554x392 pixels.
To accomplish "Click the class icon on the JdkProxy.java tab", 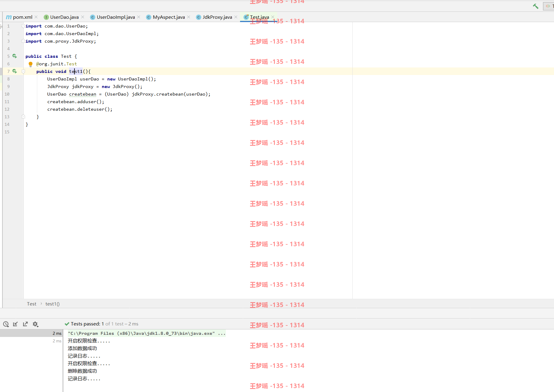I will click(x=199, y=17).
